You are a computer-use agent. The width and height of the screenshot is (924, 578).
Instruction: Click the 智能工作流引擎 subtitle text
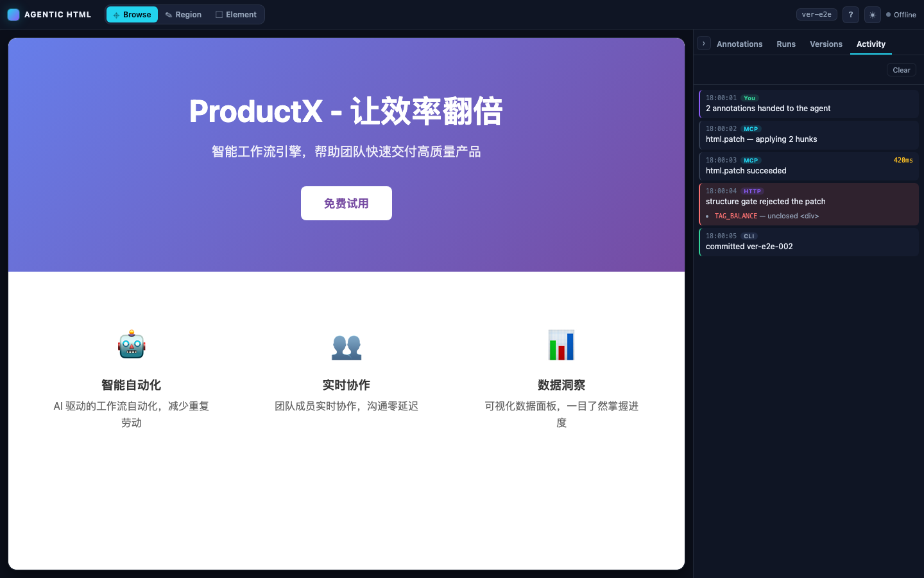pos(346,152)
